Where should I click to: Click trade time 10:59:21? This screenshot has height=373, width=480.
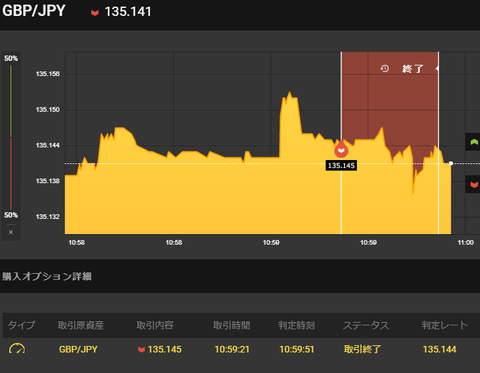[232, 349]
